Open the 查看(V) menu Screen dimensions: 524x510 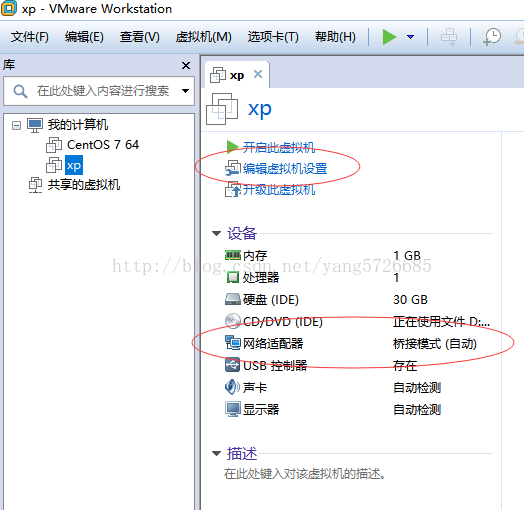coord(140,37)
